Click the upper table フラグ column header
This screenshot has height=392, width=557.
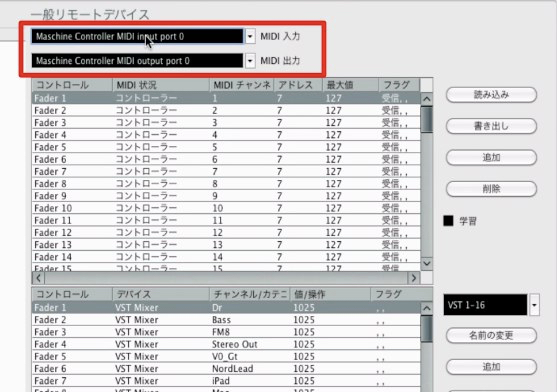coord(399,85)
